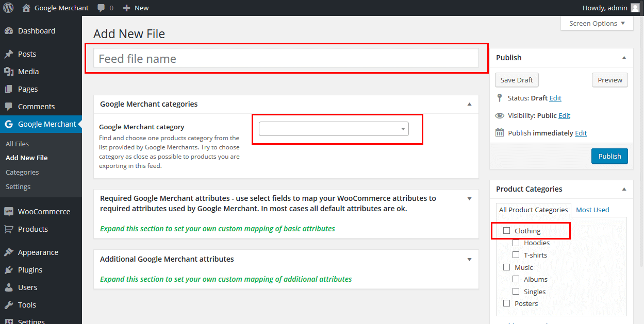This screenshot has height=324, width=644.
Task: Open the Screen Options panel
Action: point(597,23)
